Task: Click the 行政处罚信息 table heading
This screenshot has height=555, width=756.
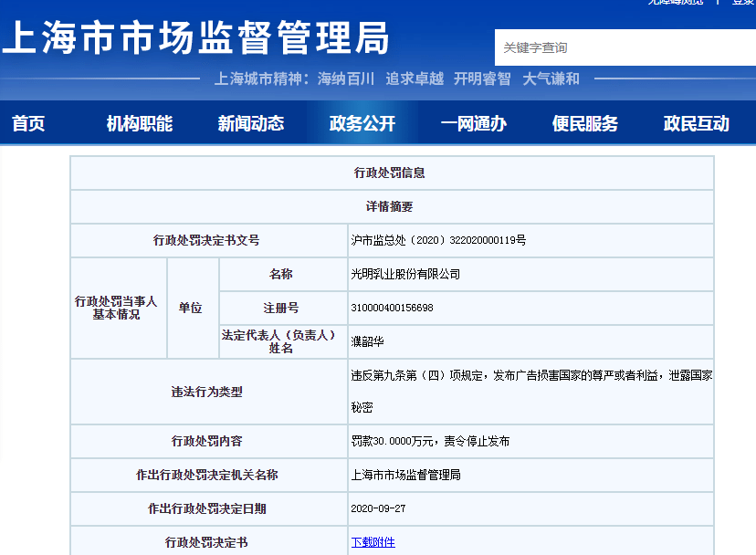Action: pyautogui.click(x=390, y=173)
